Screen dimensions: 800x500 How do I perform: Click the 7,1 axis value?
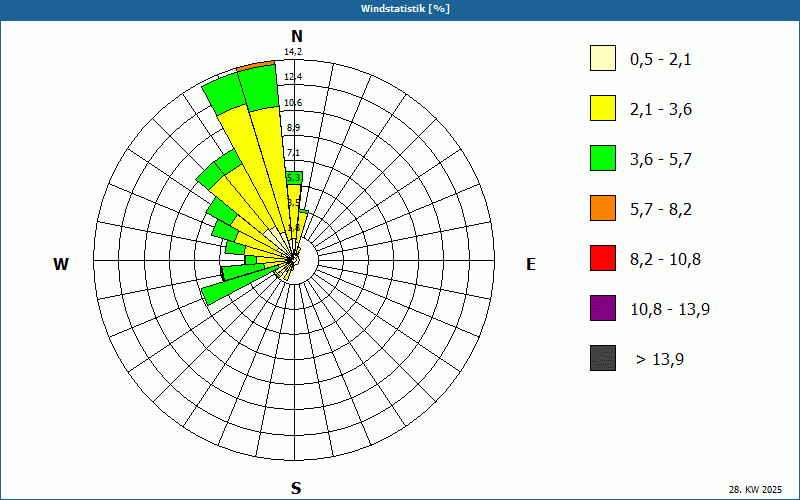pos(293,153)
